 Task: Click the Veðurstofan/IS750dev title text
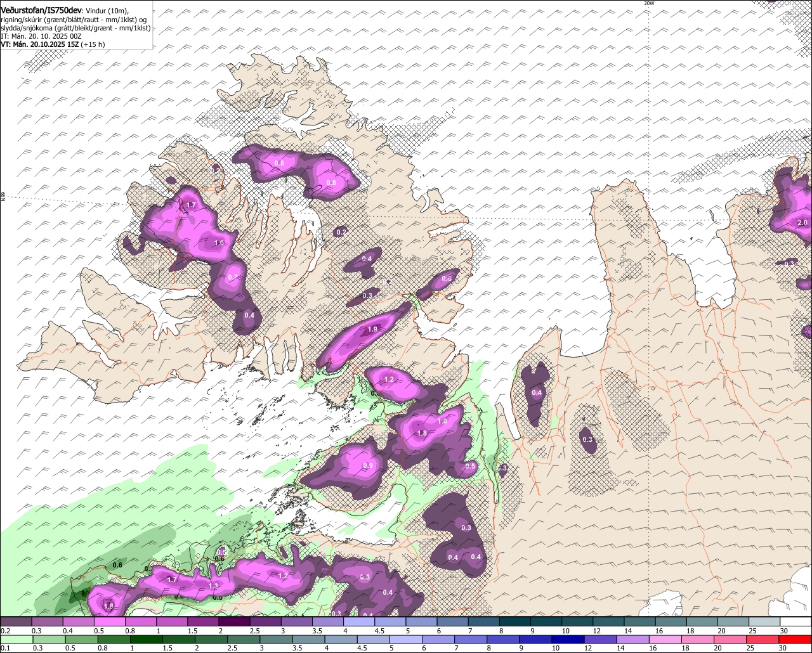click(41, 10)
